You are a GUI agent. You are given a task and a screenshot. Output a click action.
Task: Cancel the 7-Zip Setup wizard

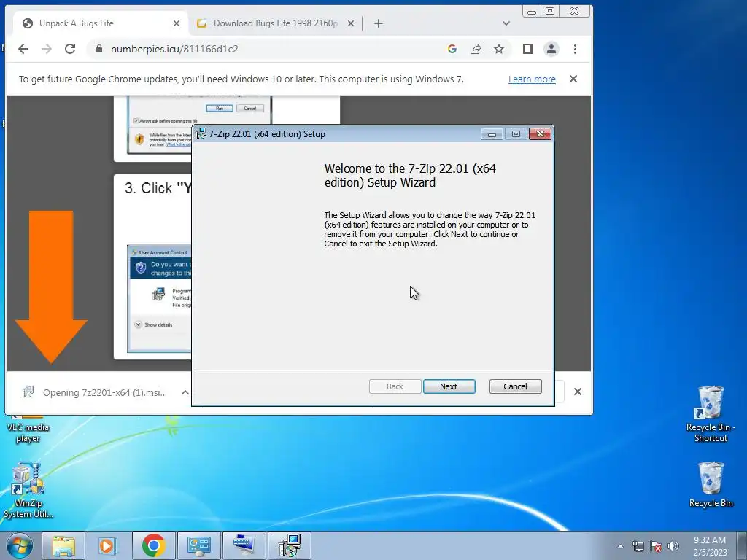[x=515, y=386]
